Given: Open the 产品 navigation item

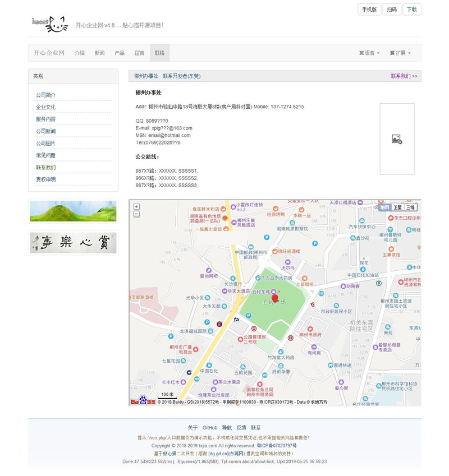Looking at the screenshot, I should 120,53.
